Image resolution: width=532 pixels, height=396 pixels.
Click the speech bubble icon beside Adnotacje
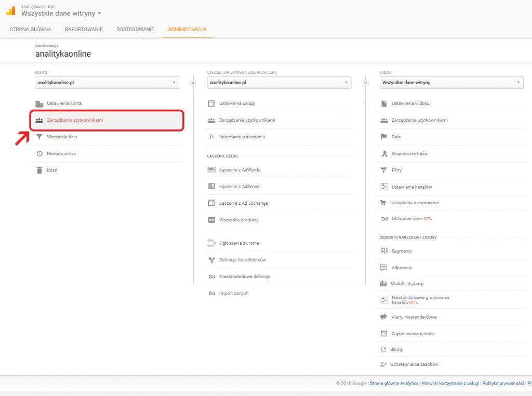(383, 268)
